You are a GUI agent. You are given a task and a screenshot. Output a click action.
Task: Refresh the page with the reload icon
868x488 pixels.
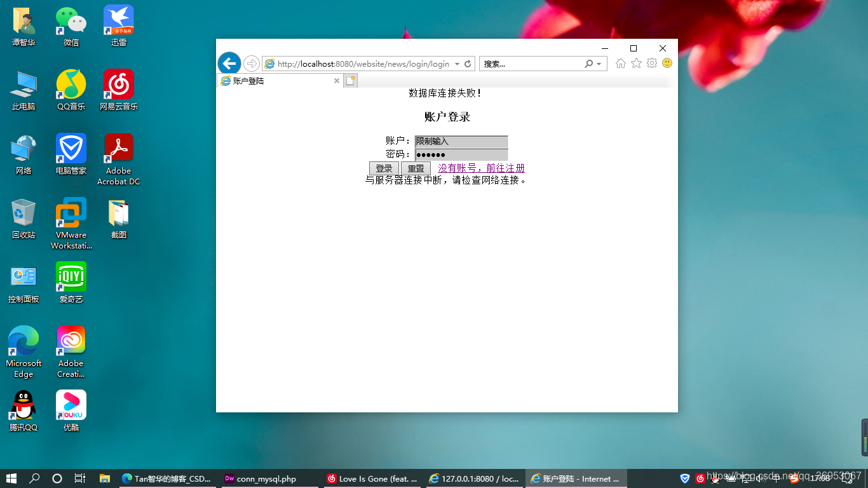(467, 64)
